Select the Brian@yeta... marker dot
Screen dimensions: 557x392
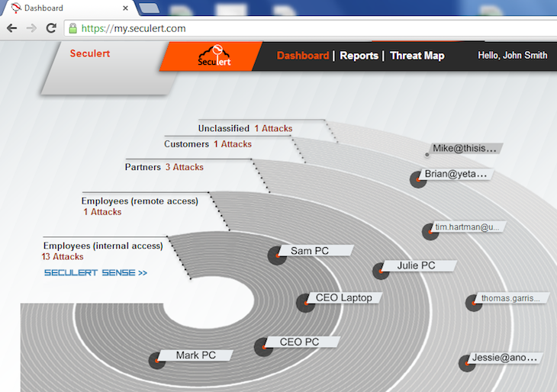(x=418, y=179)
